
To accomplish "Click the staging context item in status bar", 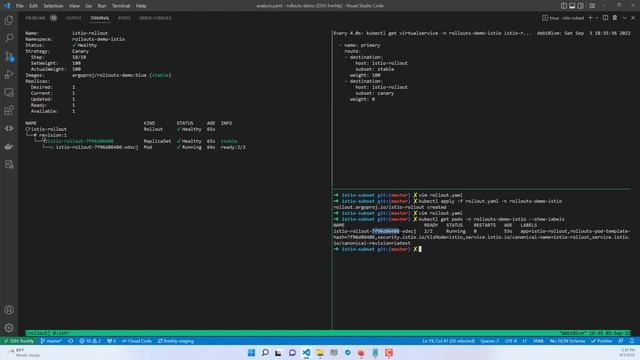I will [x=176, y=341].
